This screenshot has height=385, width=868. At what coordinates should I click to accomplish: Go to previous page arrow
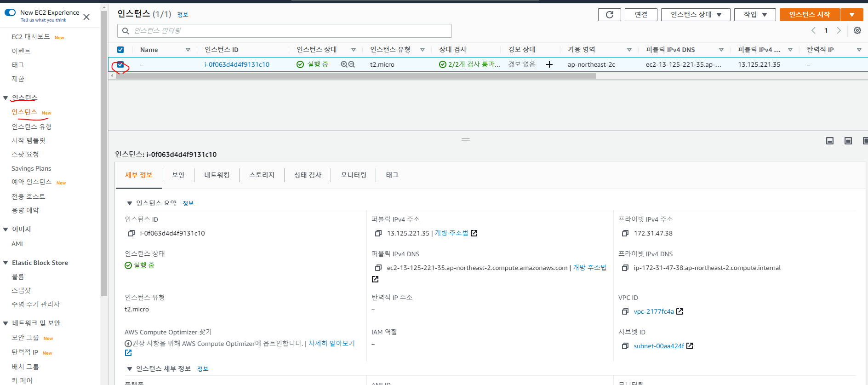[x=813, y=30]
